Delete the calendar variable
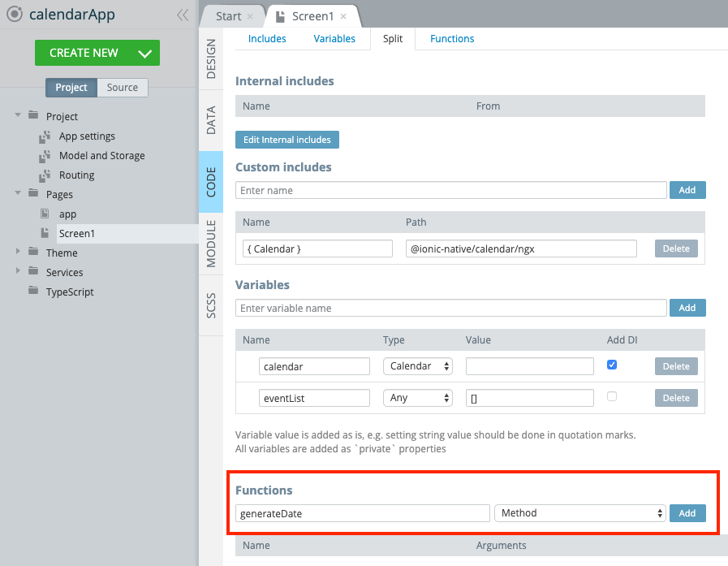 pos(677,366)
